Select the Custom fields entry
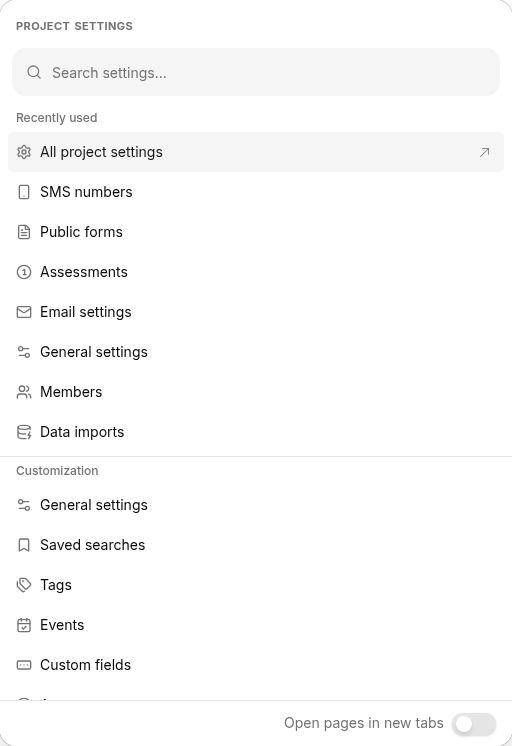This screenshot has height=746, width=512. [256, 665]
